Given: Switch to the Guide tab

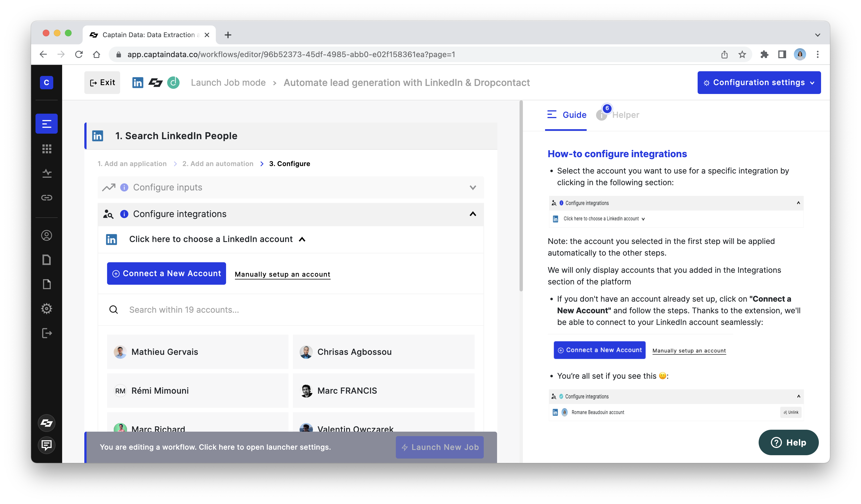Looking at the screenshot, I should (566, 115).
